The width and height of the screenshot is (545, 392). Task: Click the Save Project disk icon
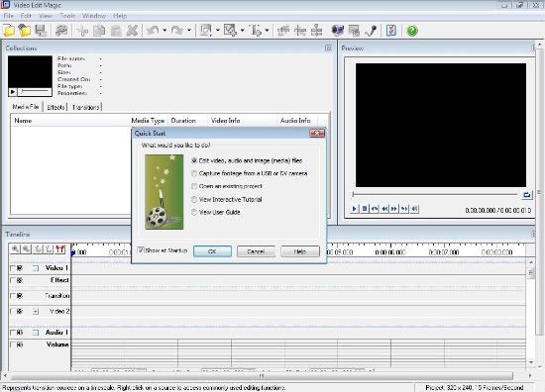(41, 31)
